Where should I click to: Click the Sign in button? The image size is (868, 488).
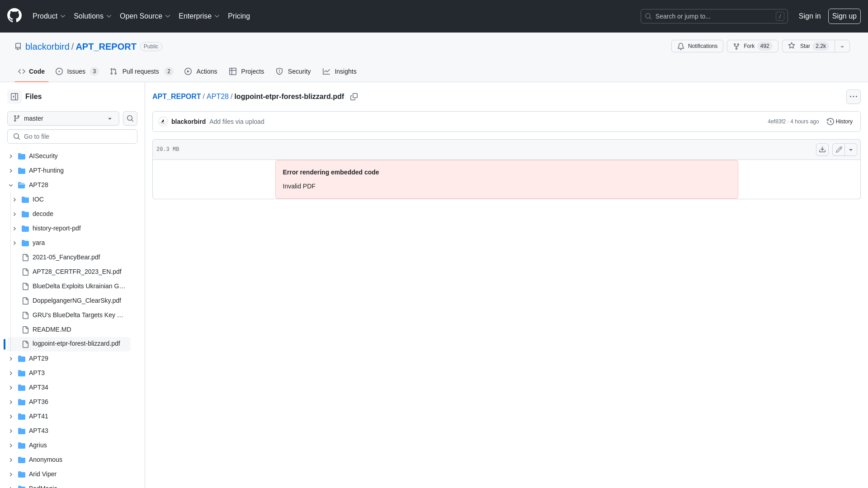point(810,15)
